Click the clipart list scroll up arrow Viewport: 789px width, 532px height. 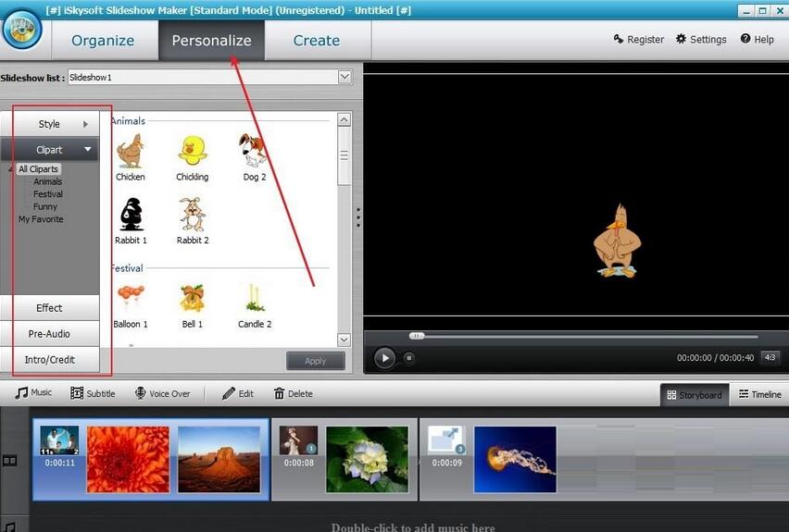coord(344,119)
